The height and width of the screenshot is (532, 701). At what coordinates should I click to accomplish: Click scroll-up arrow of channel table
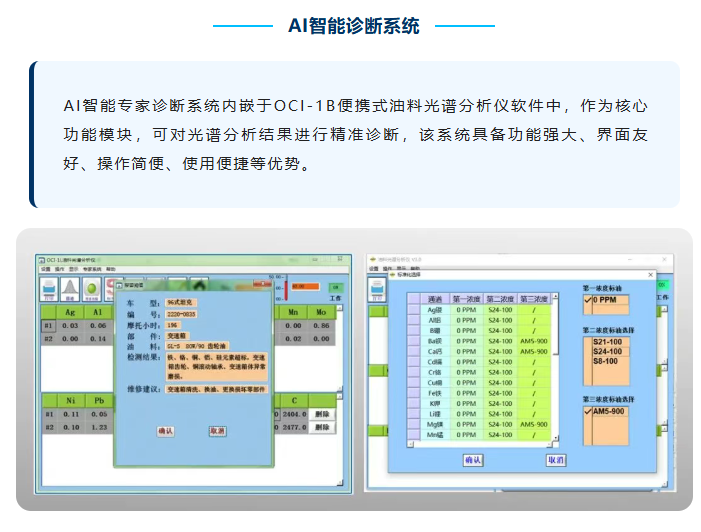[x=555, y=296]
